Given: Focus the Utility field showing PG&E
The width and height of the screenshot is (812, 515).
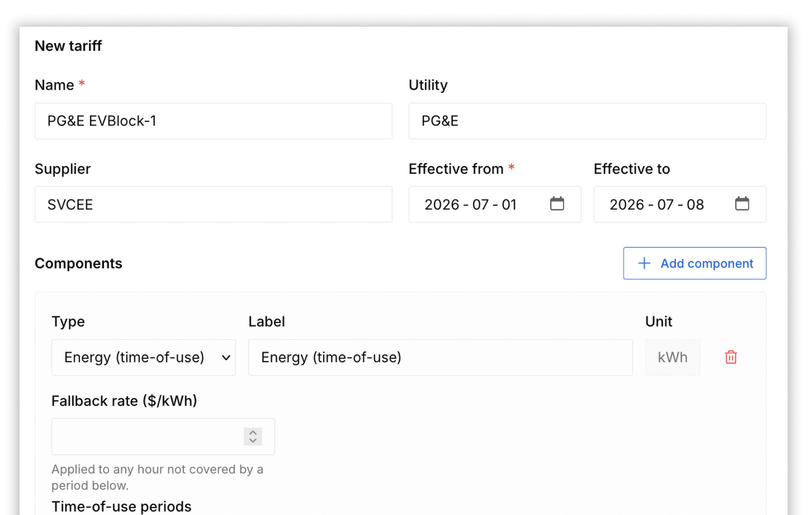Looking at the screenshot, I should [587, 121].
